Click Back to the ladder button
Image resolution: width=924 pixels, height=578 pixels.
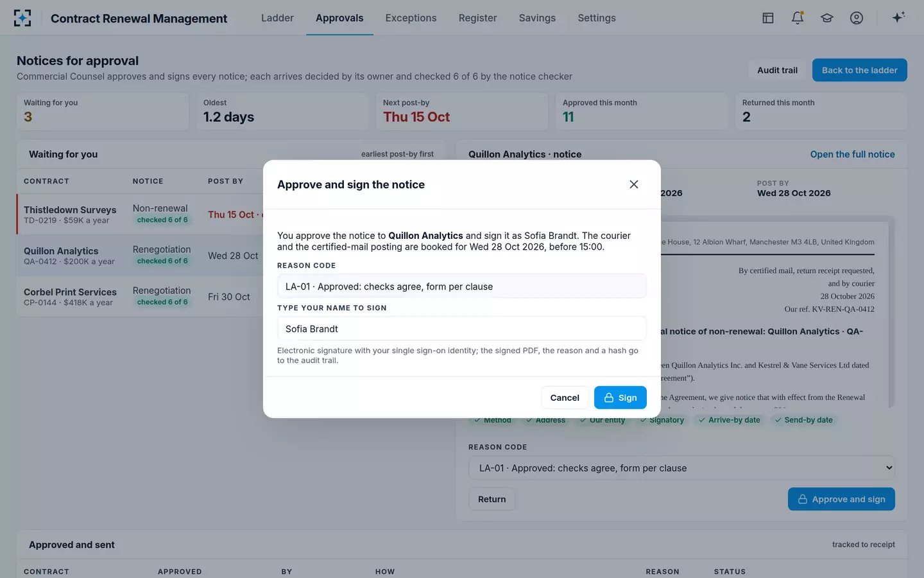(x=859, y=70)
